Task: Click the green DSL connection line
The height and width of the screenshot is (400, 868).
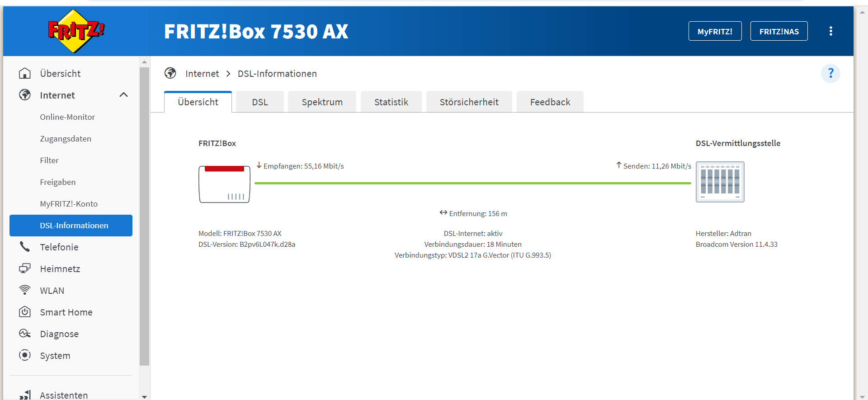Action: pos(473,183)
